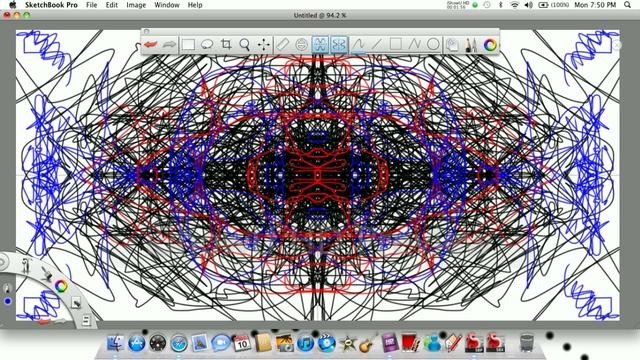Screen dimensions: 640x360
Task: Select the freehand stroke style
Action: point(358,44)
